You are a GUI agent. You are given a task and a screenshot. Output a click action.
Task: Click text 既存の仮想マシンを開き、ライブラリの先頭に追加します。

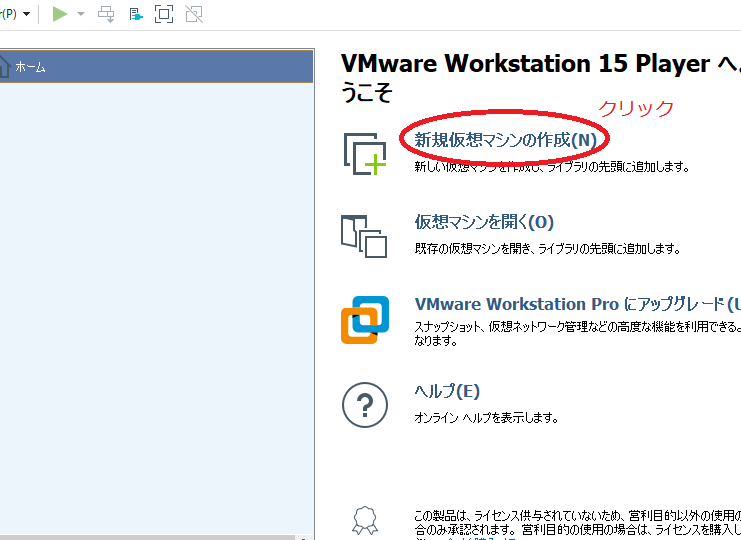[548, 249]
